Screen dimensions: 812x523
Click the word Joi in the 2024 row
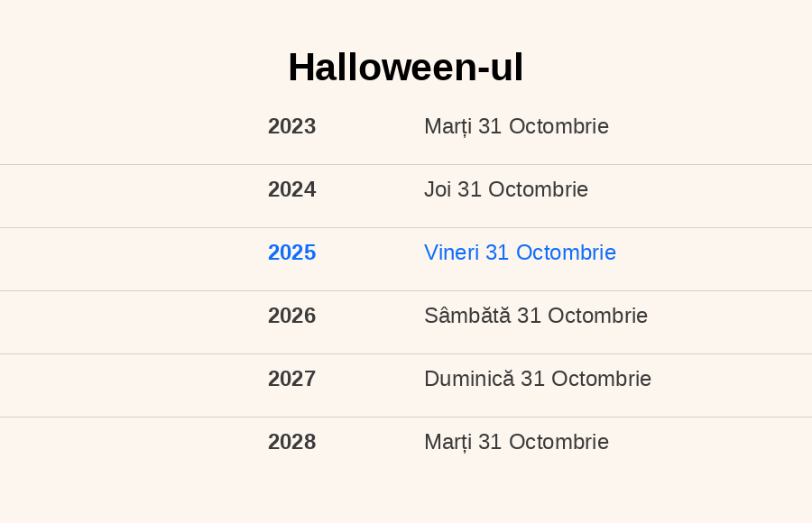(x=438, y=189)
